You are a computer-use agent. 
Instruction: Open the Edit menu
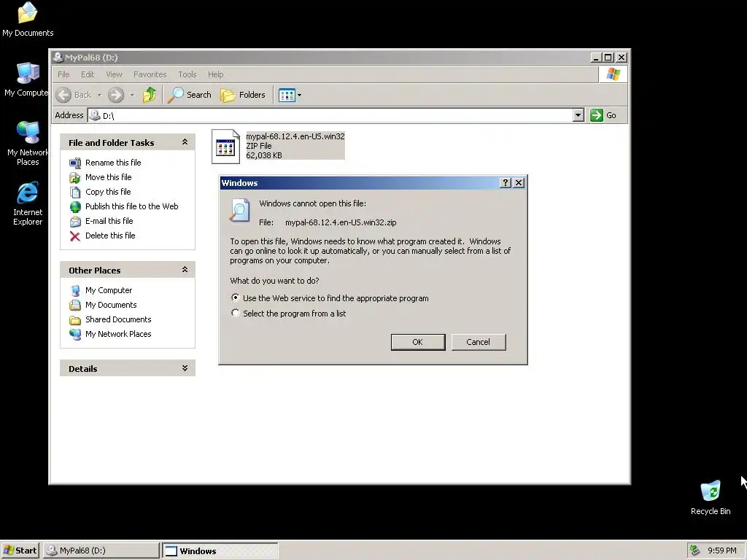[88, 74]
